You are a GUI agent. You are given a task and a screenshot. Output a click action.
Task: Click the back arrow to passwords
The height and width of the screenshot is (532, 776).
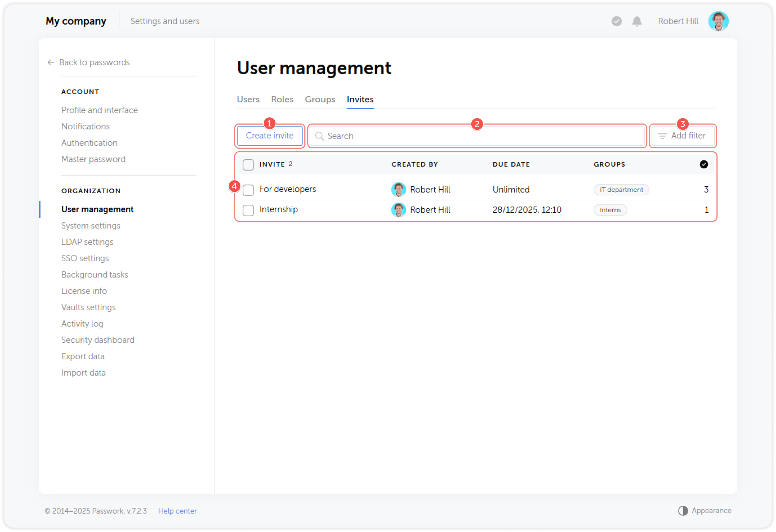point(51,62)
